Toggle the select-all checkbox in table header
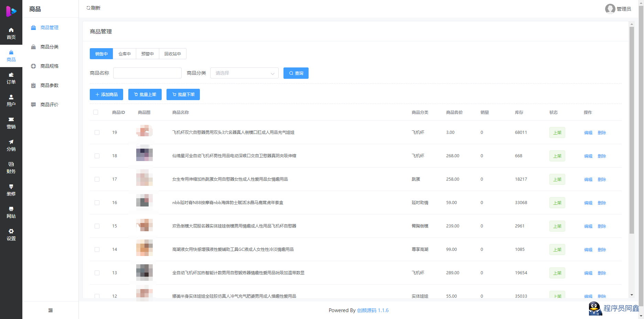 point(96,112)
